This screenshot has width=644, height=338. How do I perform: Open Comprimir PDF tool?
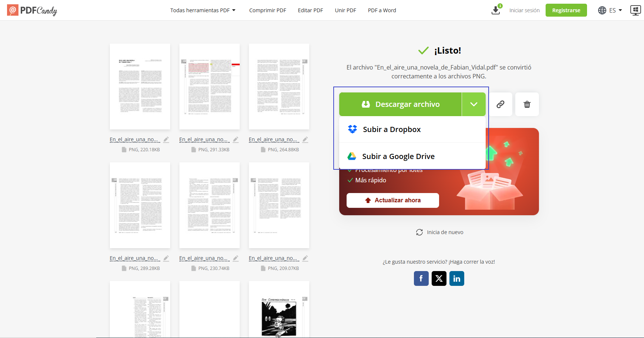click(x=268, y=10)
